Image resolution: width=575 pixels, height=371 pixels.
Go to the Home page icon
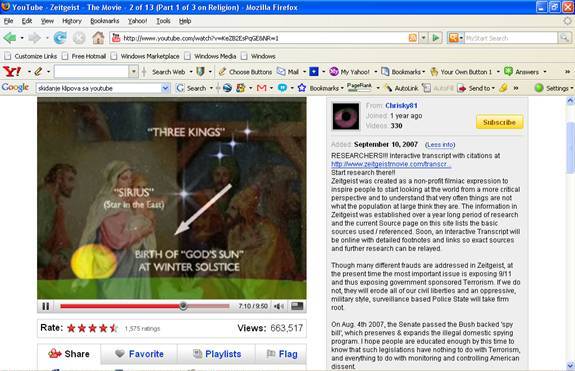pos(98,38)
